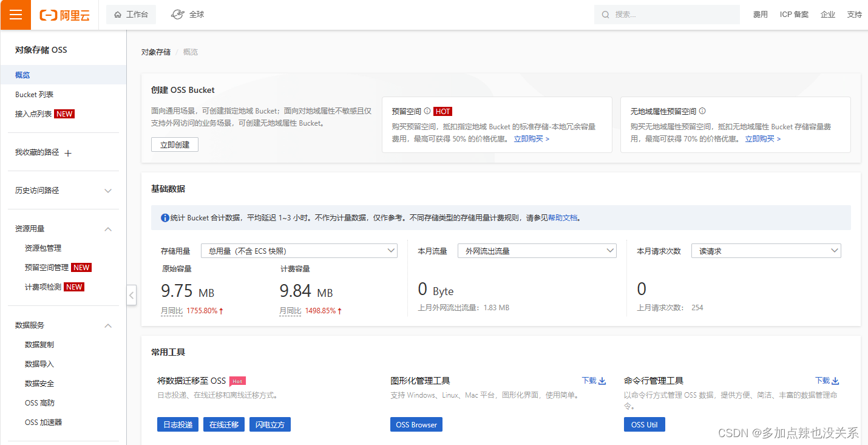The height and width of the screenshot is (445, 868).
Task: Click 立即购买 link under 预留空间
Action: pos(531,139)
